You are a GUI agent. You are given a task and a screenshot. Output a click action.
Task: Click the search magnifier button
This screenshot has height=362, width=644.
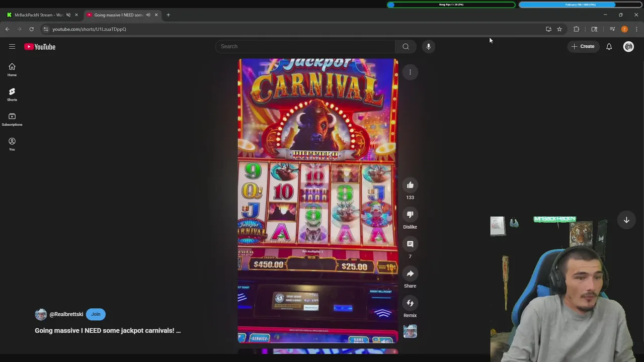point(406,46)
